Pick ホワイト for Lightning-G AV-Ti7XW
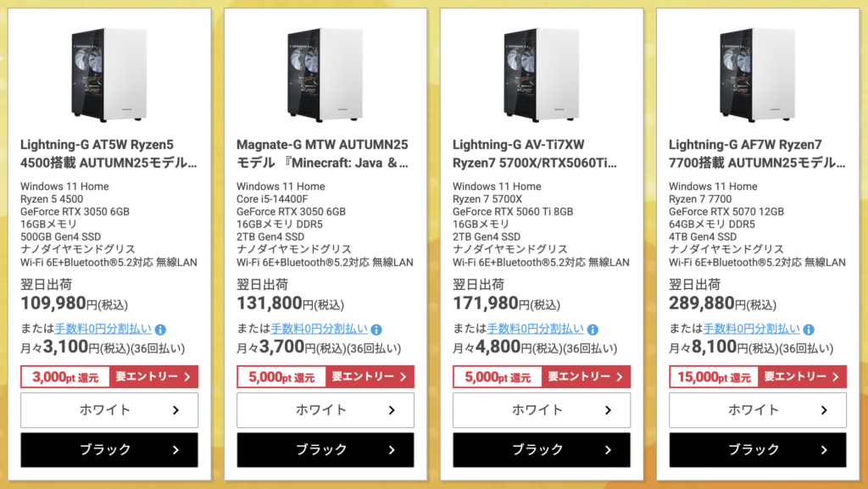 542,410
